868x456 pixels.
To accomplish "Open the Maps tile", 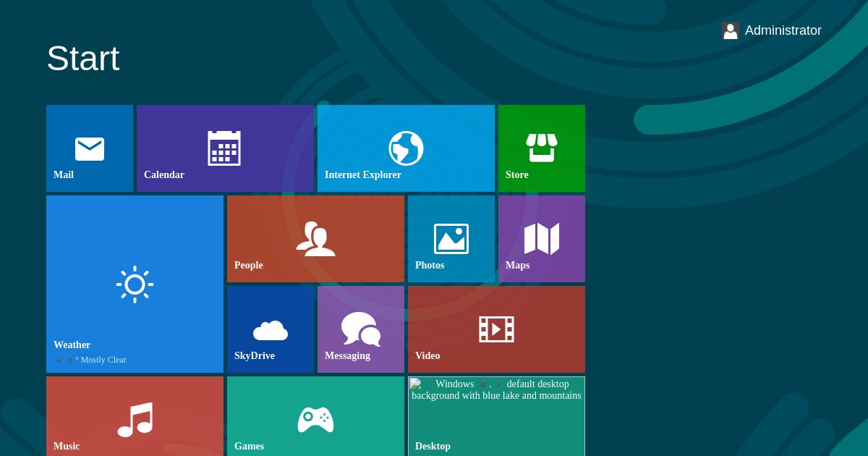I will tap(542, 239).
